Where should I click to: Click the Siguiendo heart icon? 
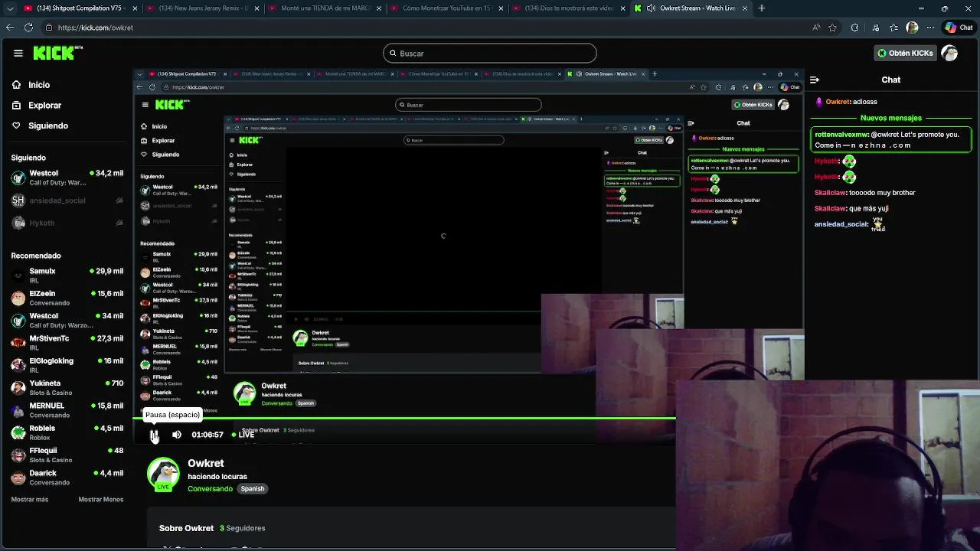pos(17,126)
